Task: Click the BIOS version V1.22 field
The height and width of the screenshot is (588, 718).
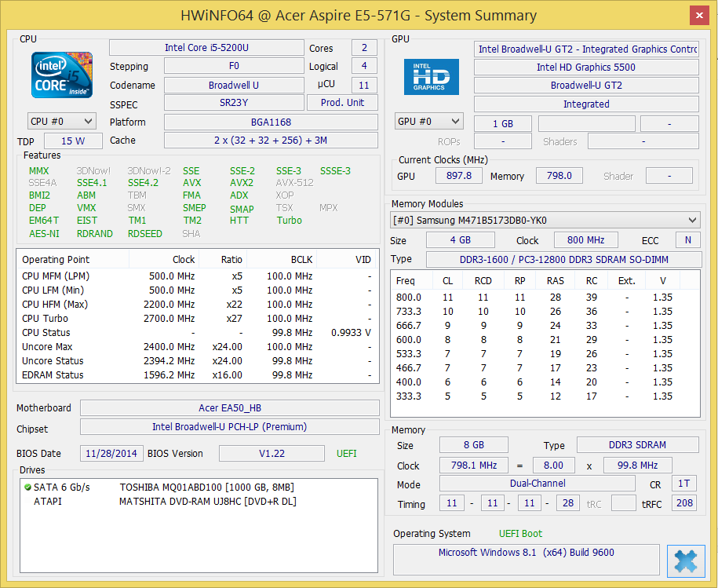Action: [272, 454]
